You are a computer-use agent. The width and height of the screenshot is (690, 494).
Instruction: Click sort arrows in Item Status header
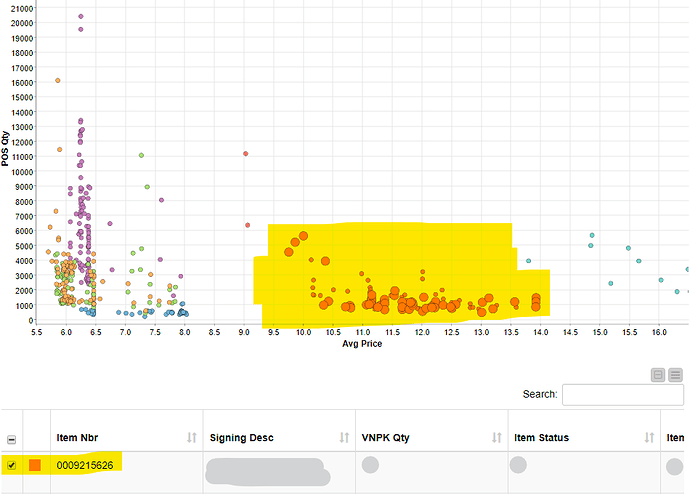tap(647, 437)
